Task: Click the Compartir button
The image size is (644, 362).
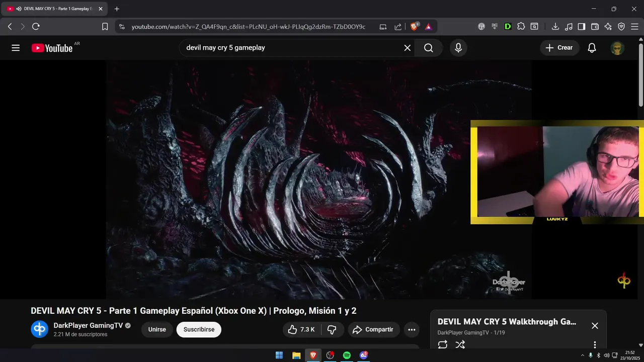Action: (x=374, y=329)
